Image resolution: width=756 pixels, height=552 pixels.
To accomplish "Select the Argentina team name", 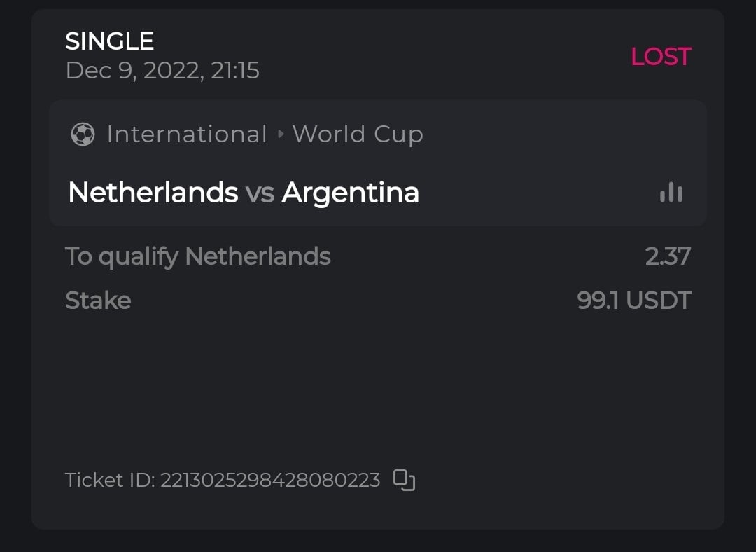I will coord(350,193).
